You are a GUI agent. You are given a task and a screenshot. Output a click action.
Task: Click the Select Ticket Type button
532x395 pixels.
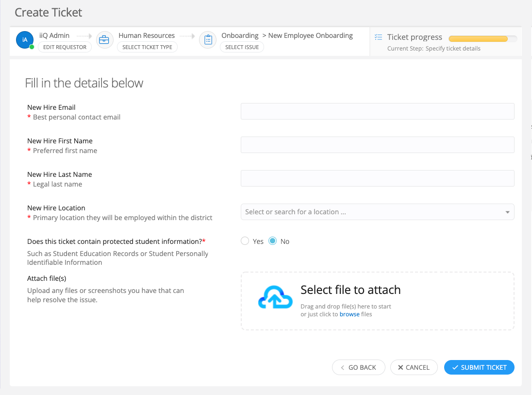[147, 47]
